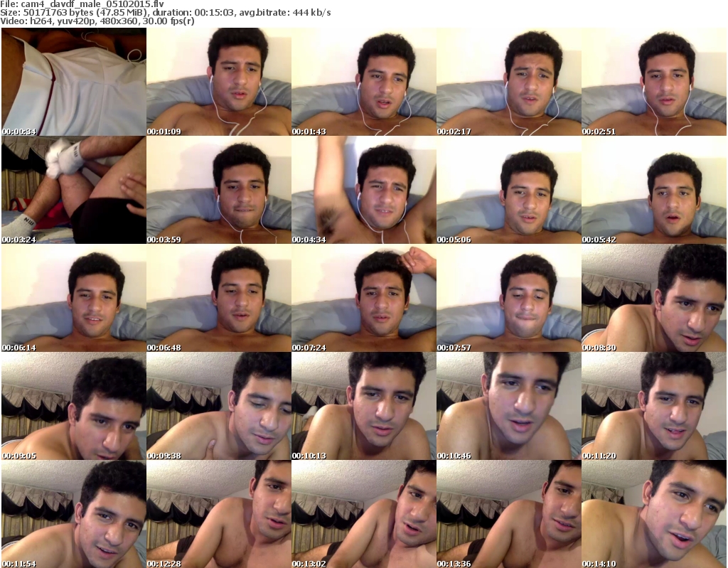Click the avg.bitrate value 444 kb/s
The height and width of the screenshot is (568, 728).
tap(312, 13)
